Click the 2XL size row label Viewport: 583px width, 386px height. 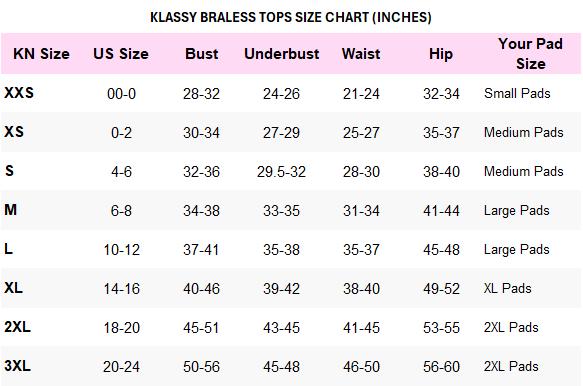17,327
